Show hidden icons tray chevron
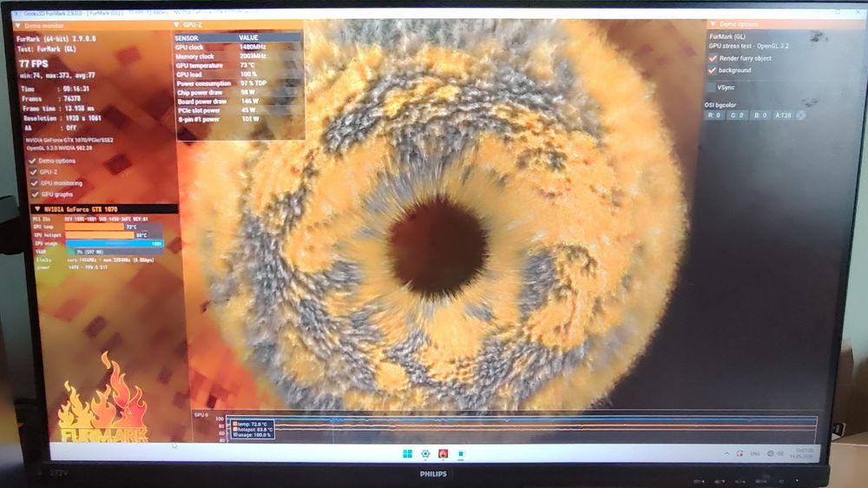This screenshot has width=868, height=488. [727, 453]
